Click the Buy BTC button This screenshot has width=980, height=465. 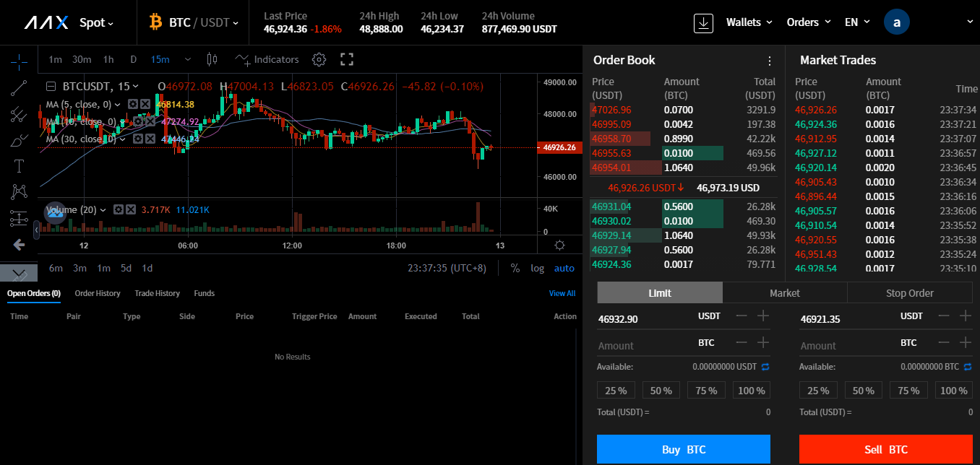pyautogui.click(x=683, y=449)
